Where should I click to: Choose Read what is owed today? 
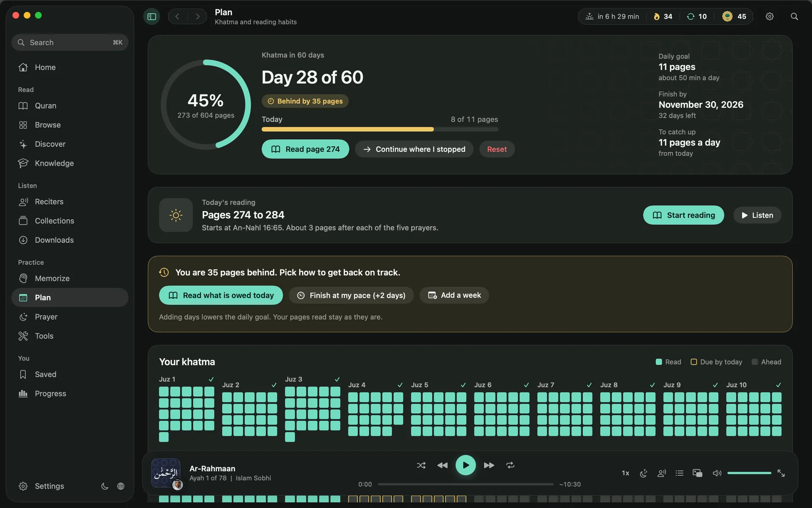[221, 295]
